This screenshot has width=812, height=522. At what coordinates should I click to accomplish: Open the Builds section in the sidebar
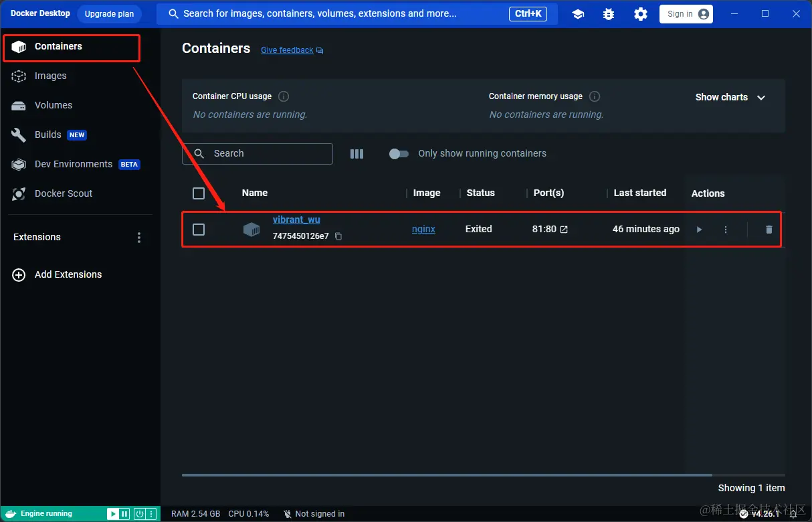(x=47, y=135)
